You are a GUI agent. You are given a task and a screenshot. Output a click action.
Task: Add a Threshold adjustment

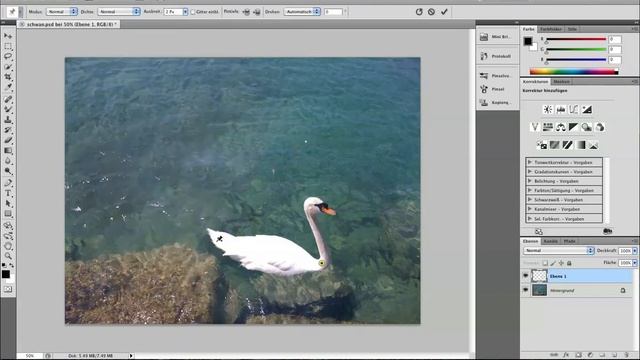tap(567, 145)
